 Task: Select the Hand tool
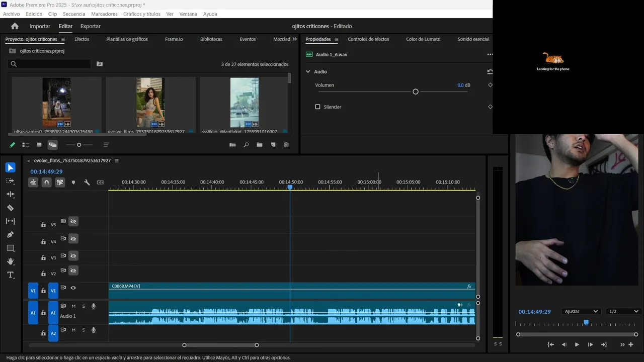[x=10, y=261]
